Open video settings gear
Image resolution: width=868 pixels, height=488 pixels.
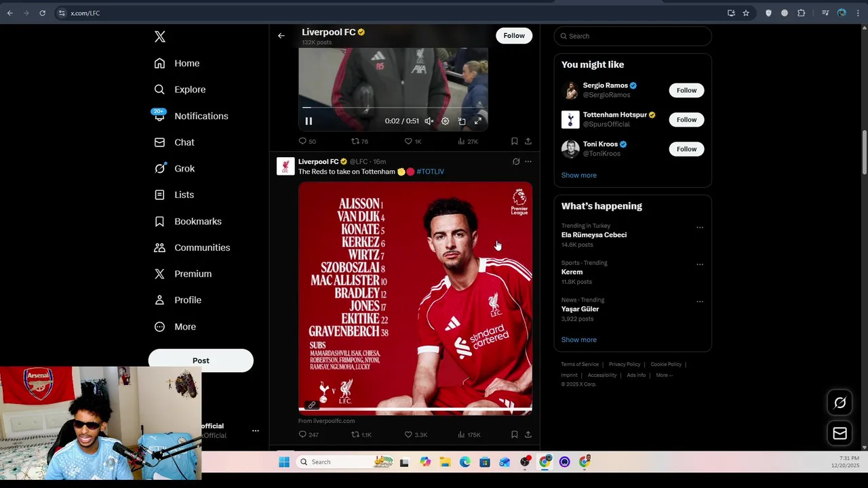click(446, 121)
